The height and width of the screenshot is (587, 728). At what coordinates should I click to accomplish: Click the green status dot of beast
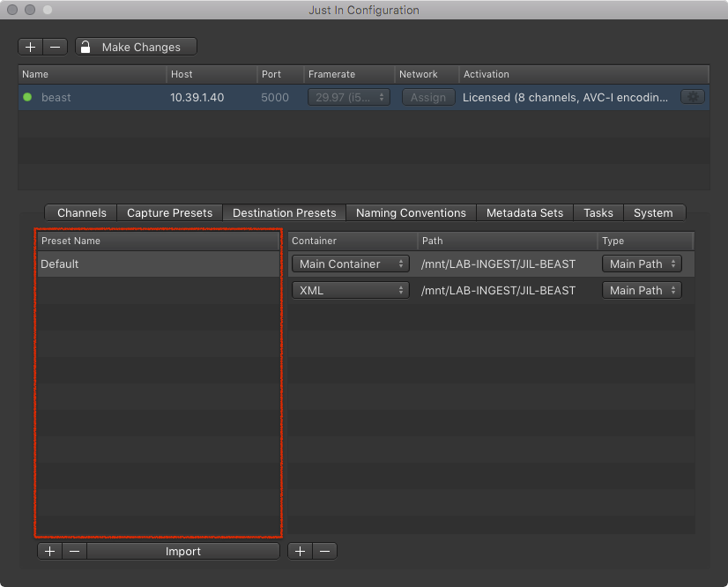click(27, 97)
